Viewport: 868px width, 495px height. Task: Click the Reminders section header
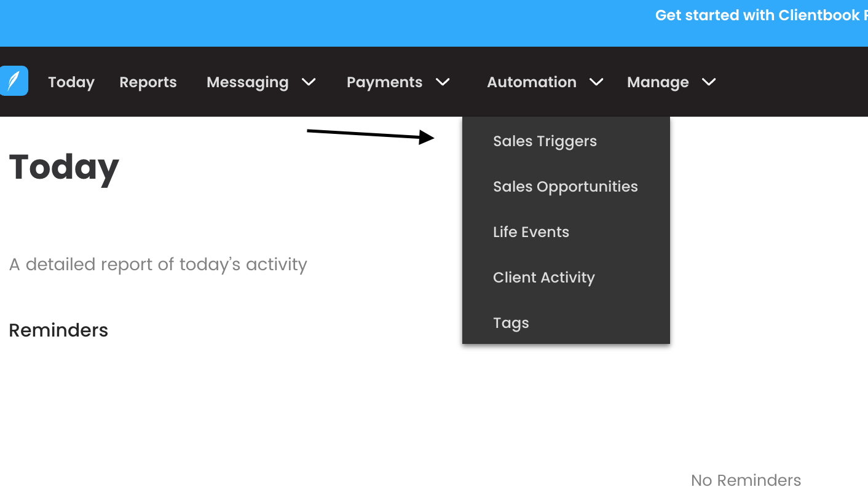click(x=58, y=330)
